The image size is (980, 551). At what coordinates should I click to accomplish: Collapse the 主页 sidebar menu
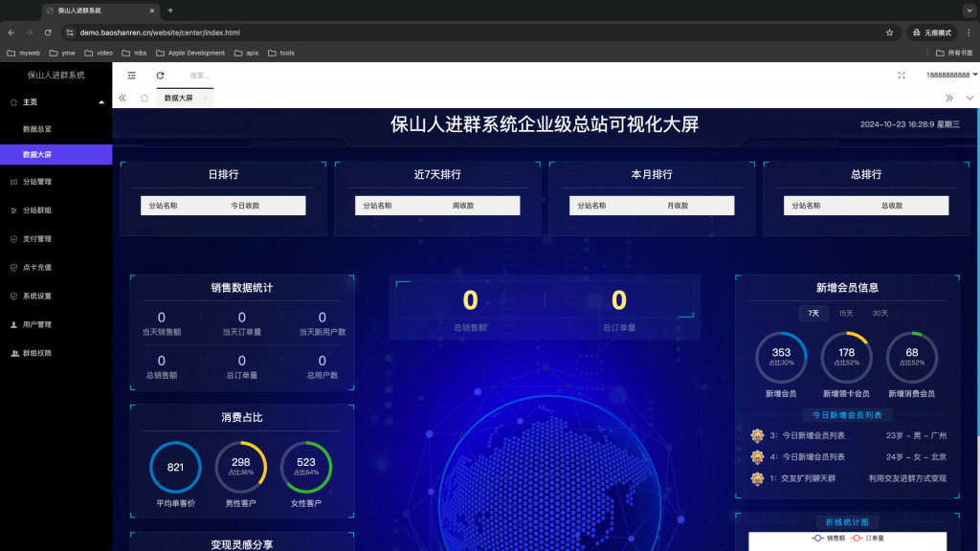tap(56, 101)
